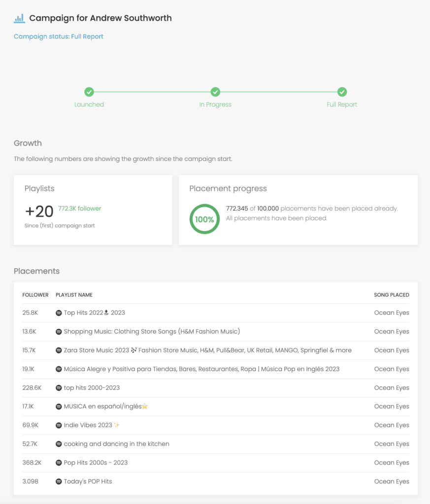Open Música Alegre y Positiva para Tiendas playlist
430x504 pixels.
201,369
